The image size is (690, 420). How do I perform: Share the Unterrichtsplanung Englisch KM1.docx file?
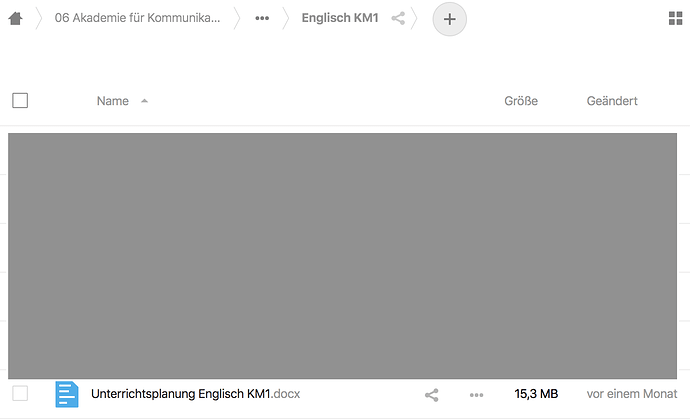(x=432, y=395)
